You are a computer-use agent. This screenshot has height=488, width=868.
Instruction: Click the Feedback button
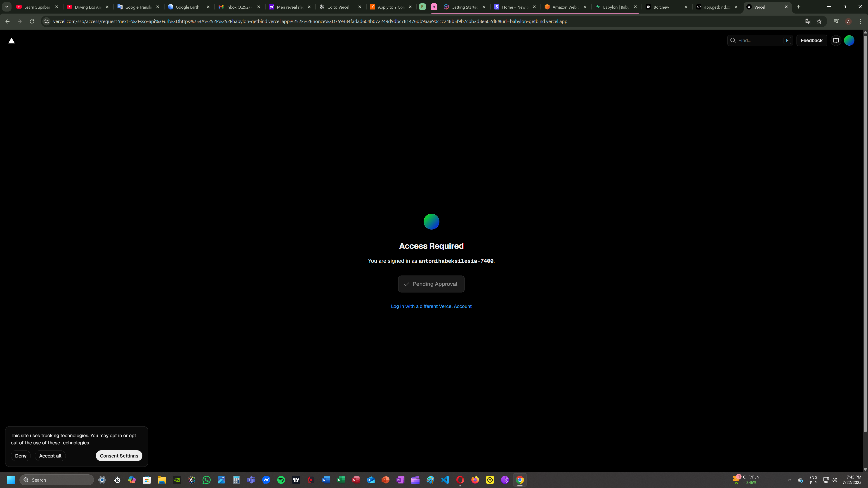point(811,40)
